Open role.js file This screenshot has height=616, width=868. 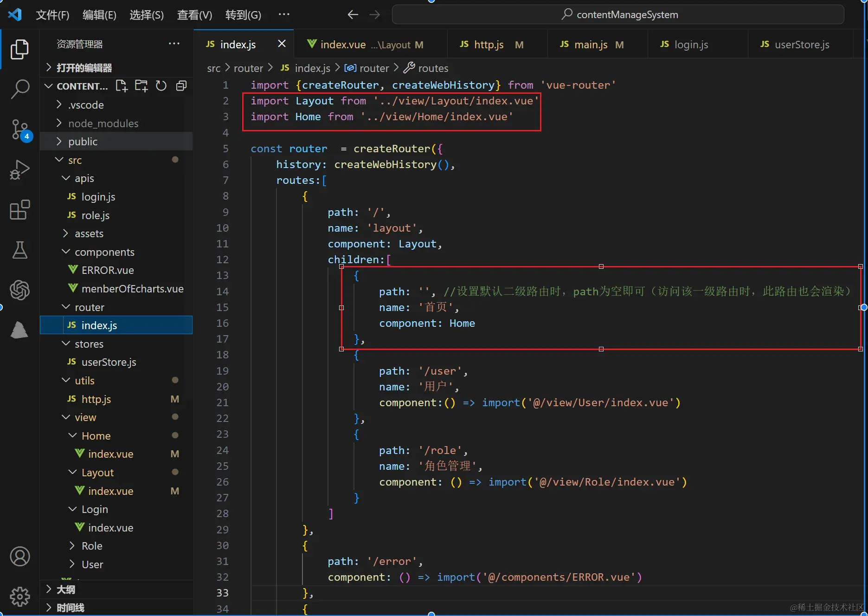point(116,215)
